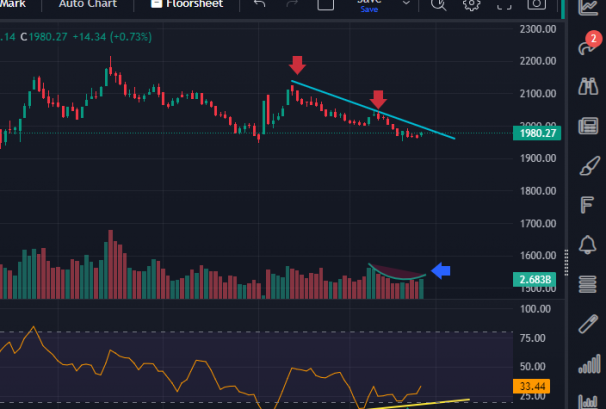Click the close value C1980.27 in legend
The height and width of the screenshot is (409, 606).
click(x=44, y=37)
